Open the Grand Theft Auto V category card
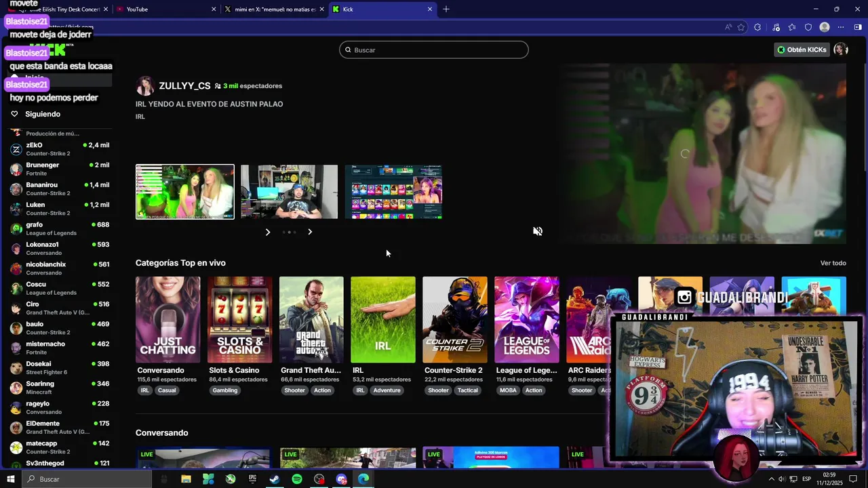The image size is (868, 488). pyautogui.click(x=311, y=319)
